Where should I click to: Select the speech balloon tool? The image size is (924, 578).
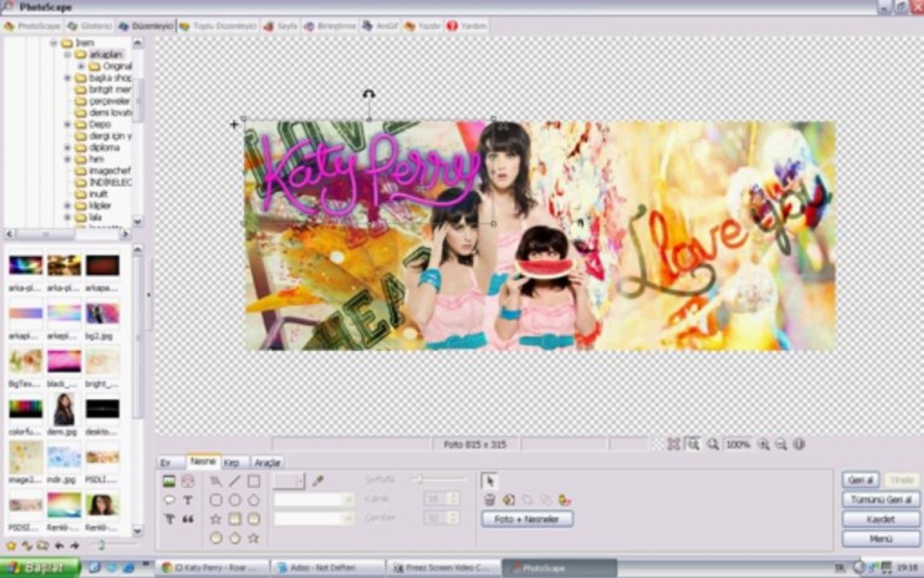click(x=169, y=500)
